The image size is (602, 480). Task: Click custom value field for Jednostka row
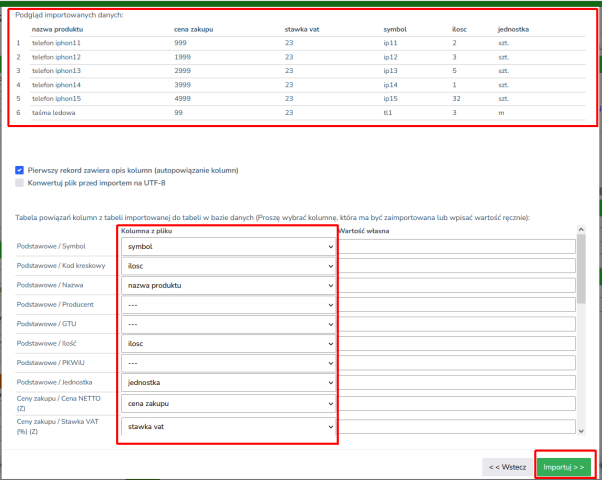tap(456, 382)
